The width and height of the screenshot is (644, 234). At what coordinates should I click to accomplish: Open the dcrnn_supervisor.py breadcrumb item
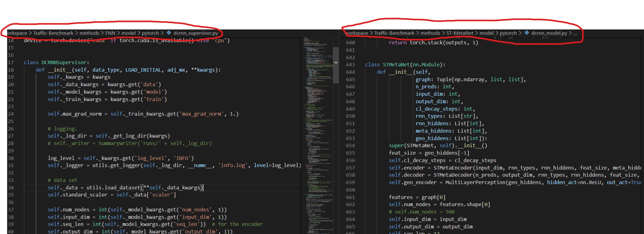tap(196, 33)
